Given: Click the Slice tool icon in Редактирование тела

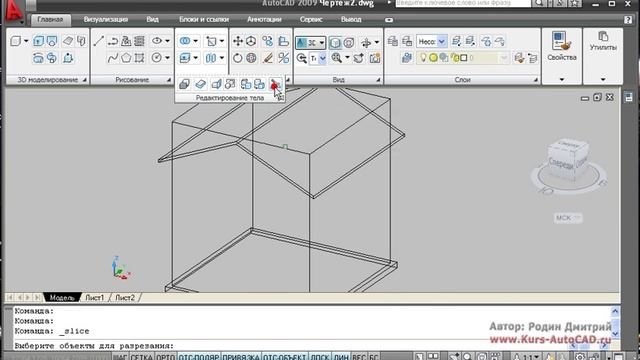Looking at the screenshot, I should click(x=275, y=84).
